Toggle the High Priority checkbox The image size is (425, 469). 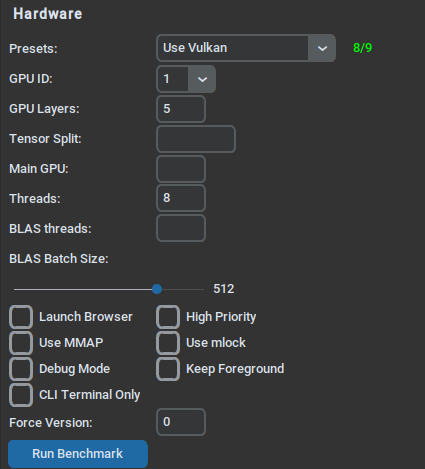pos(168,317)
